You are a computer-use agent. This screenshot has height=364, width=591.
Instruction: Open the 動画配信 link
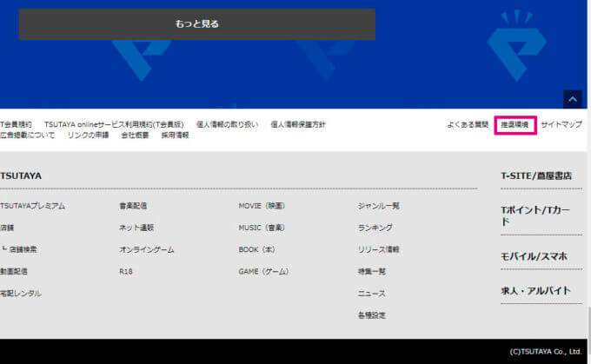click(x=14, y=271)
